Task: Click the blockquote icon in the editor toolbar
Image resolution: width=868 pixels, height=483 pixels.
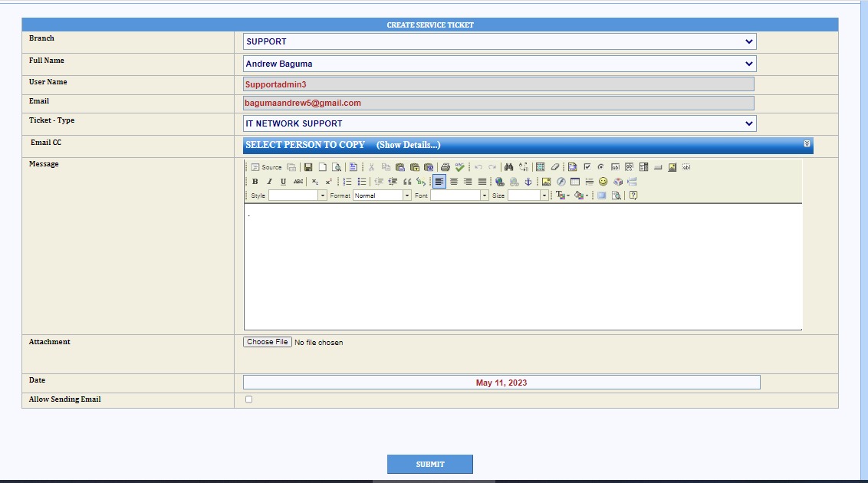Action: click(407, 182)
